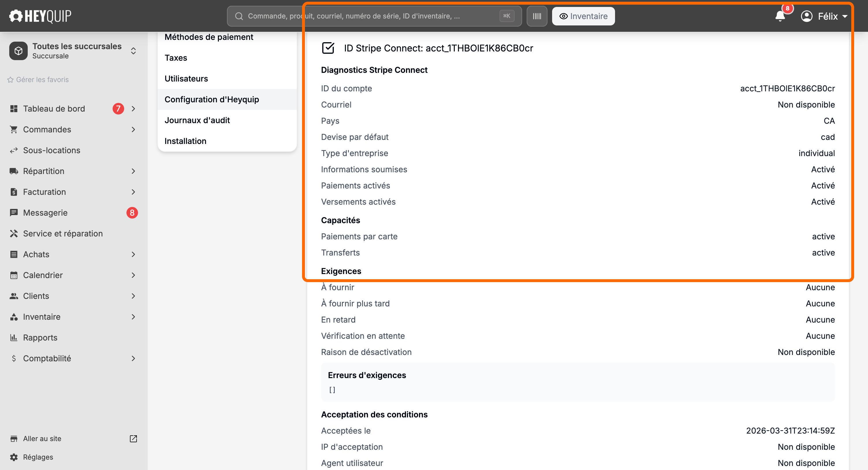Focus the global search field

[x=374, y=16]
